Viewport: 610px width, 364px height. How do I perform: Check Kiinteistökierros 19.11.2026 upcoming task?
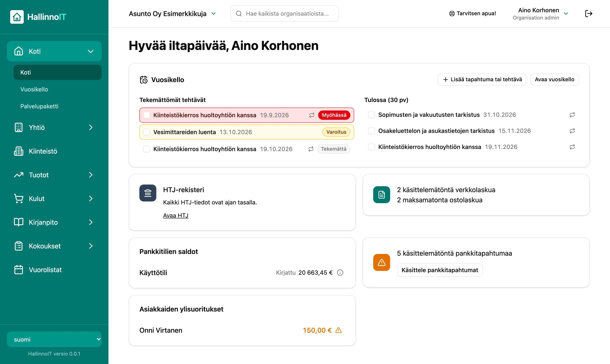click(371, 147)
